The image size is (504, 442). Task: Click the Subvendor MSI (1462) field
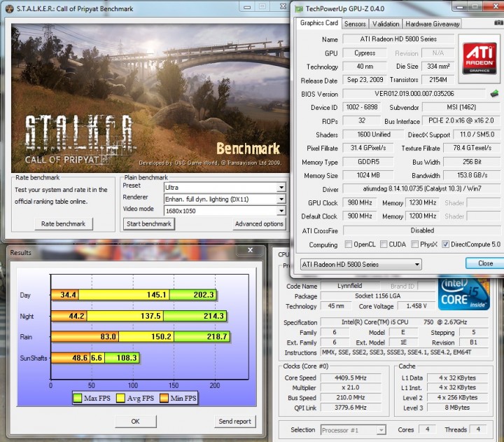pos(461,107)
